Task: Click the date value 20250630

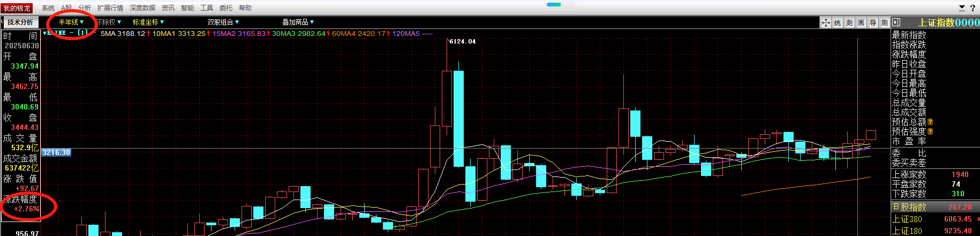Action: tap(21, 46)
